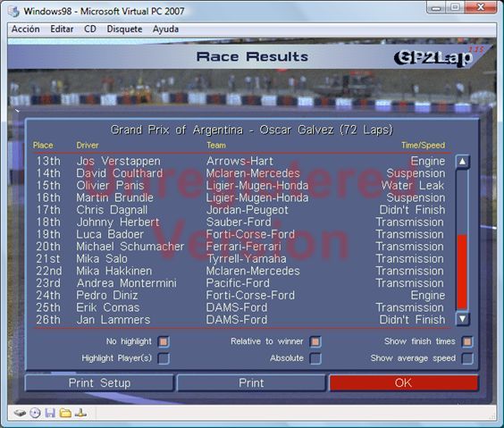Enable the No highlight option
The width and height of the screenshot is (504, 428).
tap(164, 341)
